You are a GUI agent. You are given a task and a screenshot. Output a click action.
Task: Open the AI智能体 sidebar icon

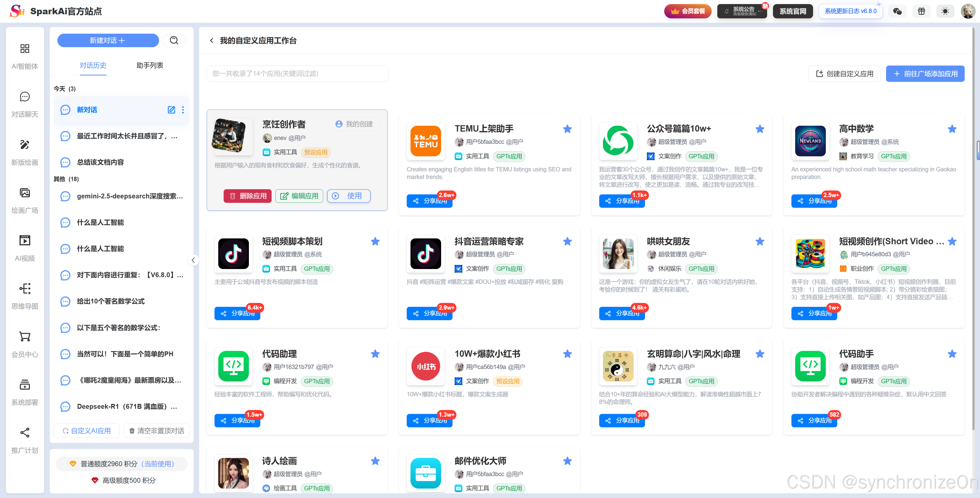click(x=25, y=49)
